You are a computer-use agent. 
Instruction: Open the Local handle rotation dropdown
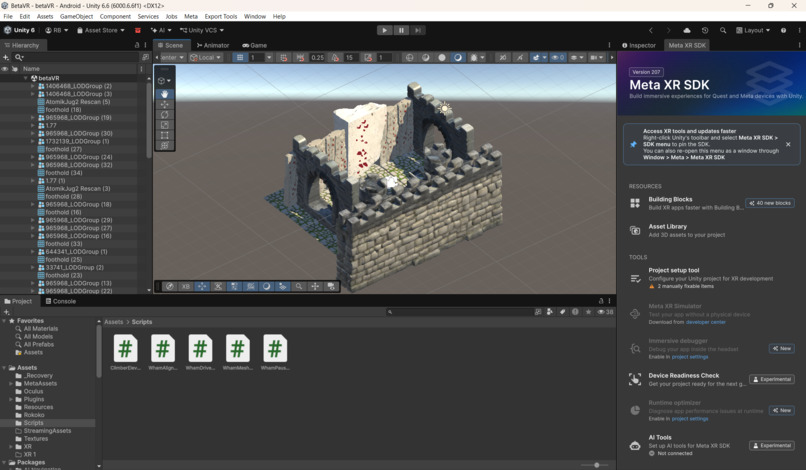click(205, 58)
